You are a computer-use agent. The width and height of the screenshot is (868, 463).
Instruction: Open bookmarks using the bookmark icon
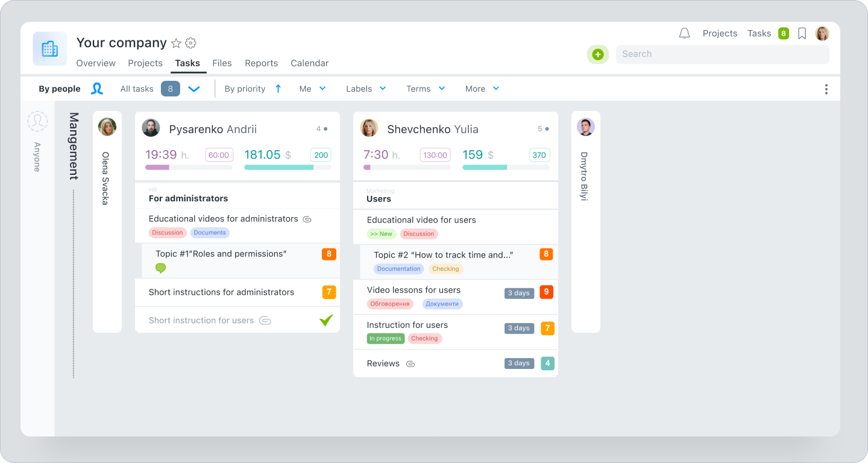[x=802, y=33]
